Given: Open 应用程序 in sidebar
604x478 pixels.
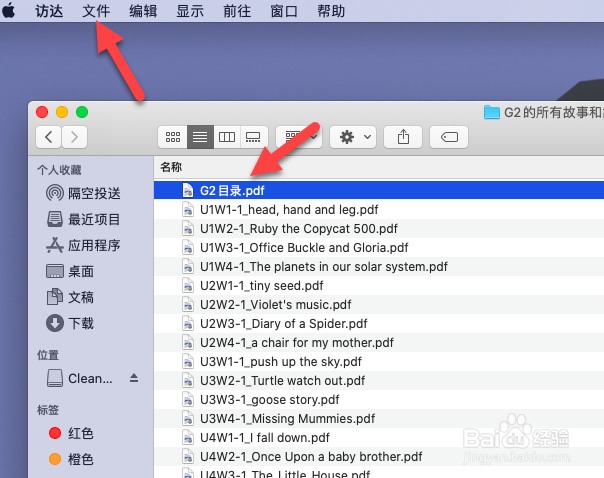Looking at the screenshot, I should [83, 245].
